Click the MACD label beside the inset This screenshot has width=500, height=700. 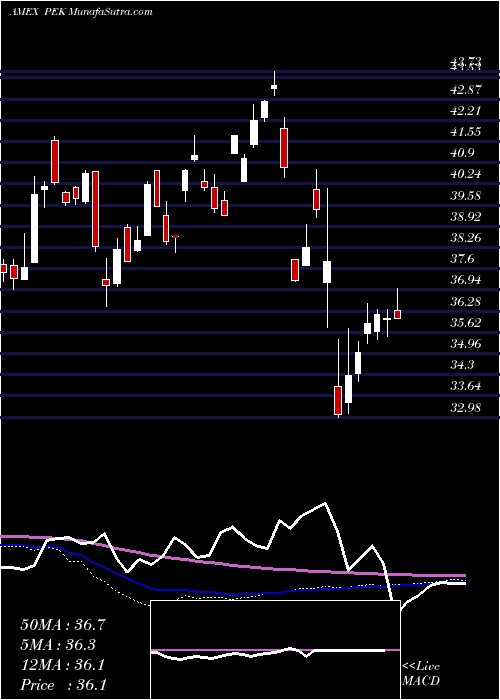click(x=420, y=681)
